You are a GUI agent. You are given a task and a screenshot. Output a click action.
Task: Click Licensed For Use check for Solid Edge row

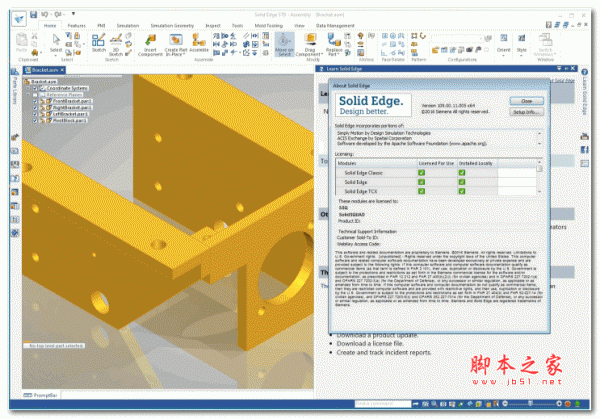[421, 182]
